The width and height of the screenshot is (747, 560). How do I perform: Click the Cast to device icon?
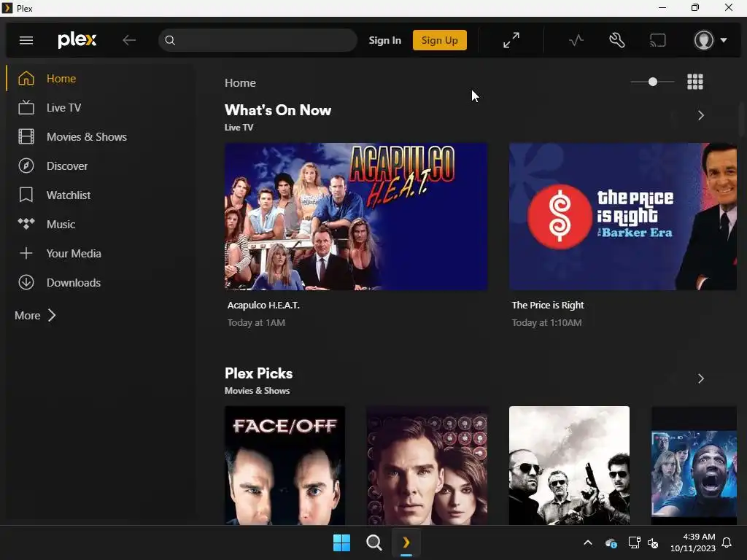tap(658, 41)
